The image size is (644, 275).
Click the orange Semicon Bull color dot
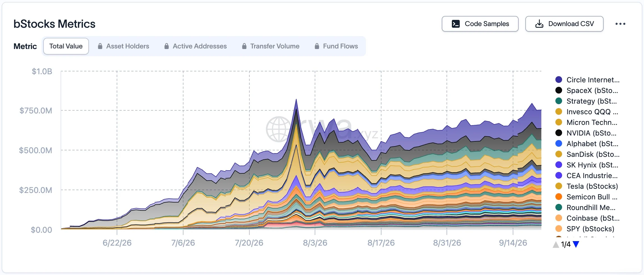pos(559,197)
